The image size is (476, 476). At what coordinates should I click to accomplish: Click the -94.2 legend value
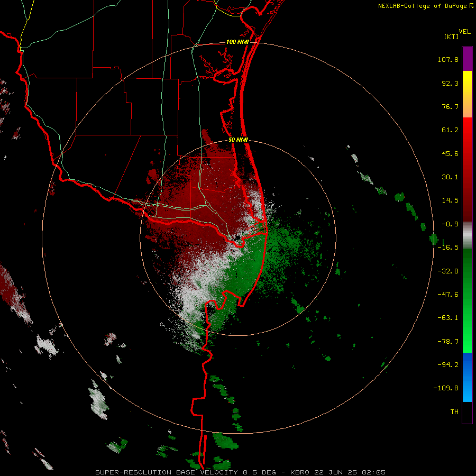click(448, 365)
